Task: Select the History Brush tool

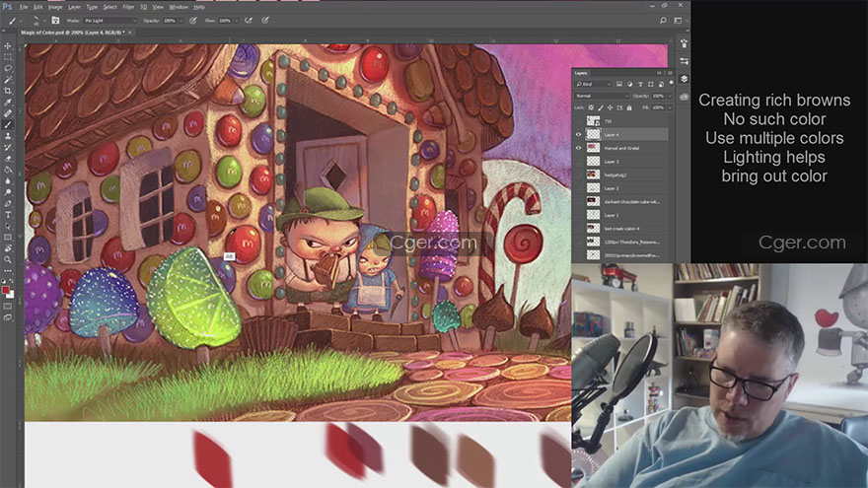Action: (8, 147)
